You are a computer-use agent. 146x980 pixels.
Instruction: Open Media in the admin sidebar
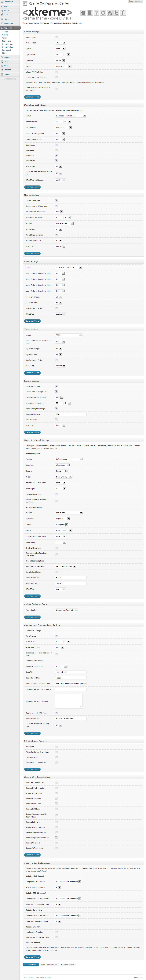point(6,11)
